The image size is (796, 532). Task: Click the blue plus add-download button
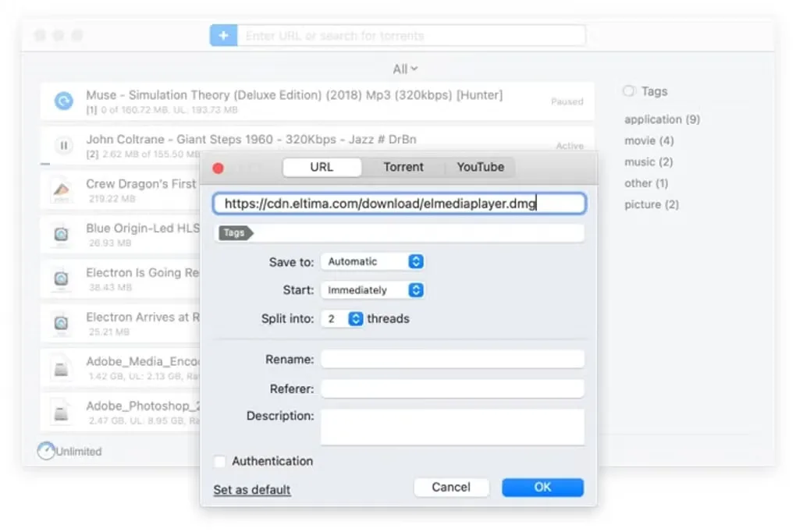coord(223,36)
